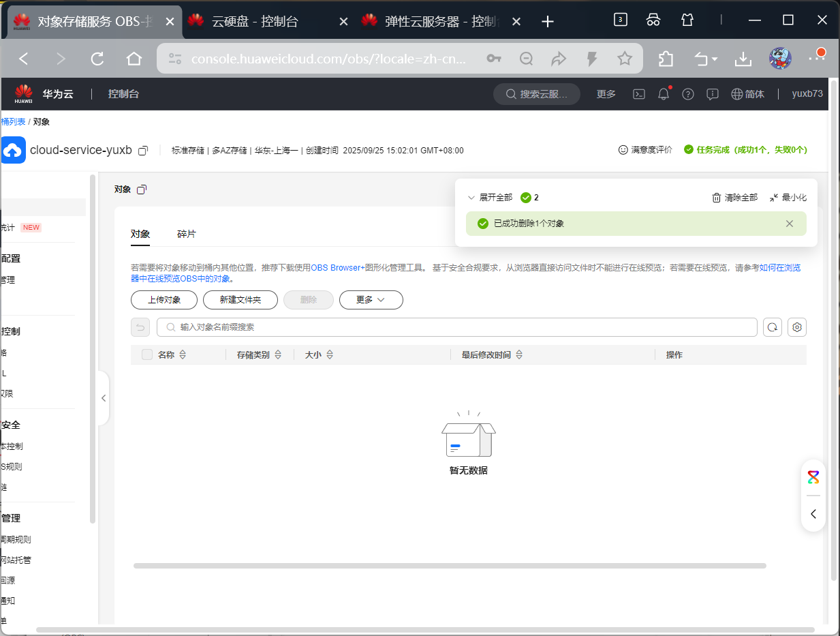Open the 更多 dropdown button next to 删除
Viewport: 840px width, 636px height.
pyautogui.click(x=371, y=300)
